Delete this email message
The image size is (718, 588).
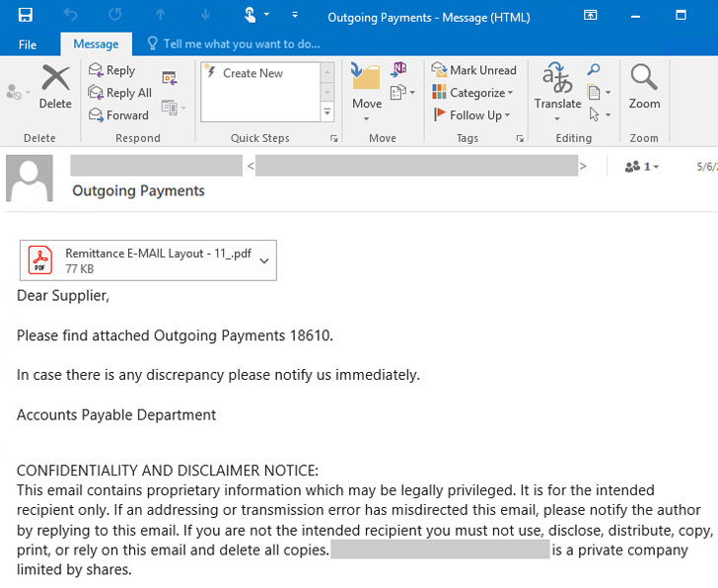click(55, 87)
